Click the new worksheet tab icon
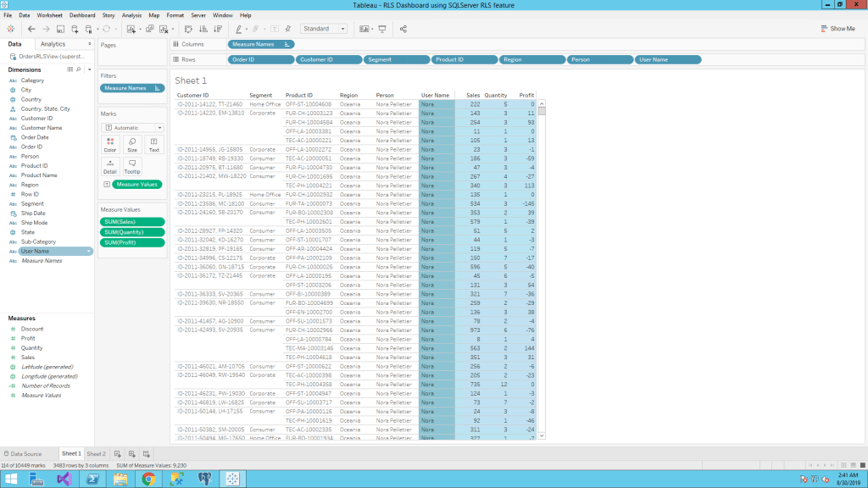 [x=119, y=454]
